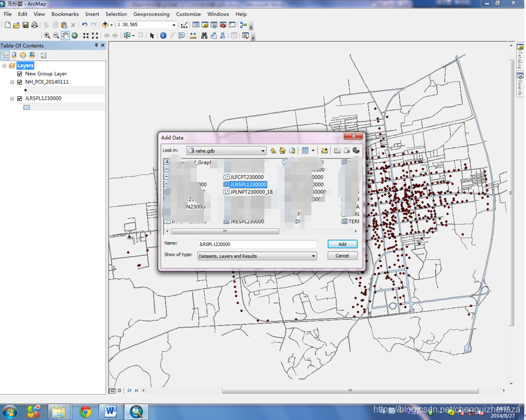Open the File menu
This screenshot has height=420, width=526.
[7, 14]
